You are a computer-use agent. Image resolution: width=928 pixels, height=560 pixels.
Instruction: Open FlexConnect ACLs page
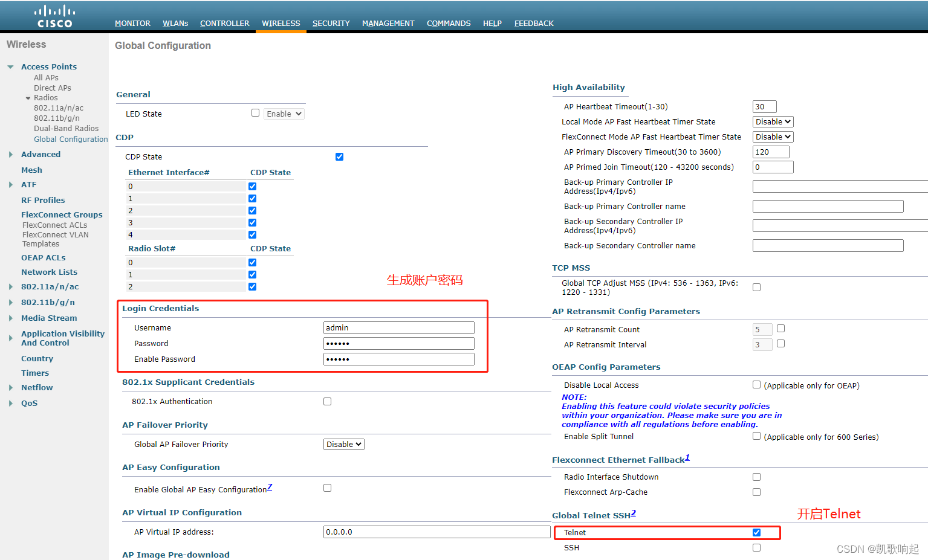54,225
